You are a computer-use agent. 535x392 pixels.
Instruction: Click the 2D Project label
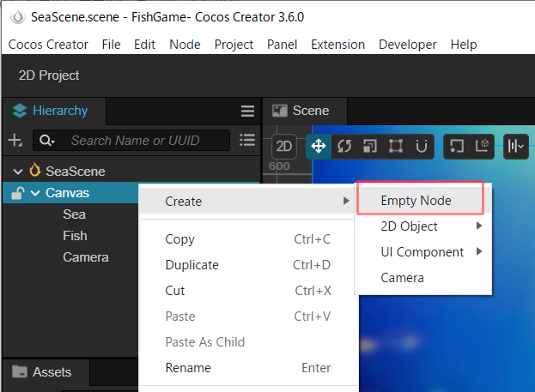coord(49,75)
